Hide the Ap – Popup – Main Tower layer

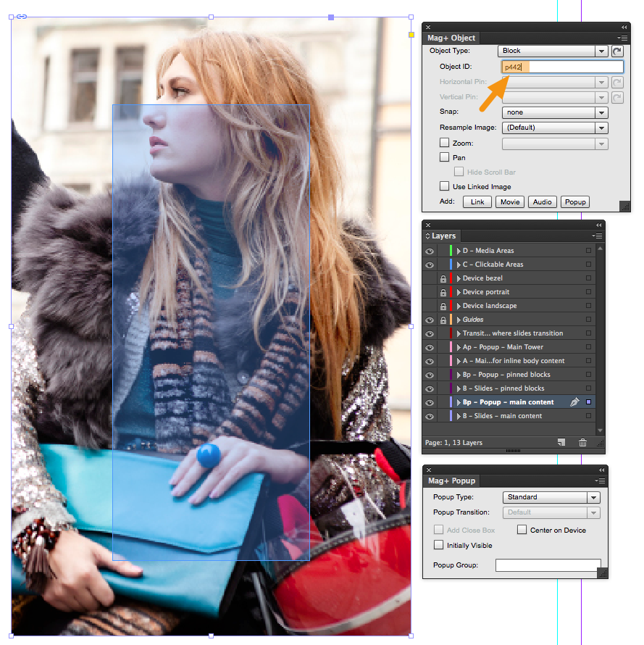[430, 348]
